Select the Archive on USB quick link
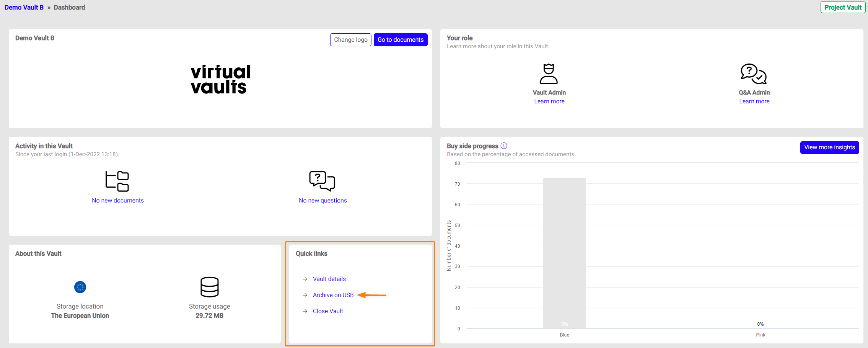 tap(333, 295)
